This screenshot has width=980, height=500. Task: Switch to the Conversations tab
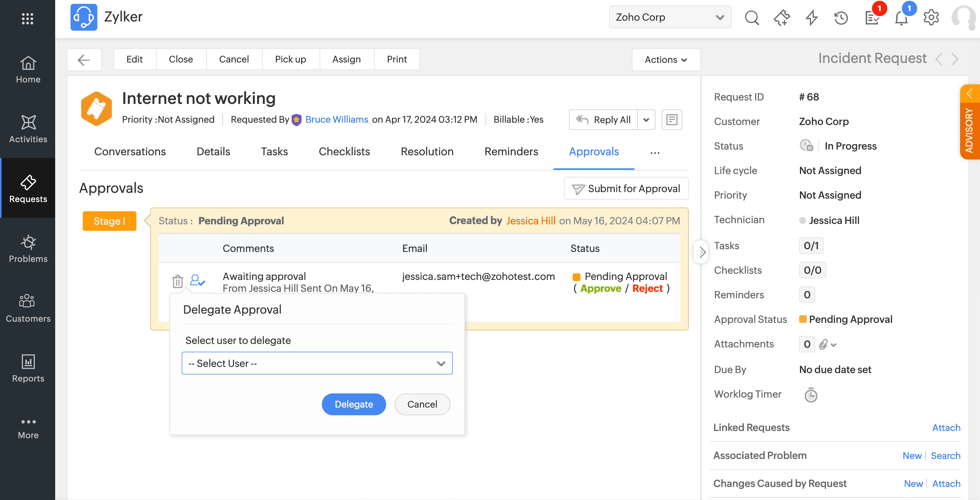coord(130,151)
